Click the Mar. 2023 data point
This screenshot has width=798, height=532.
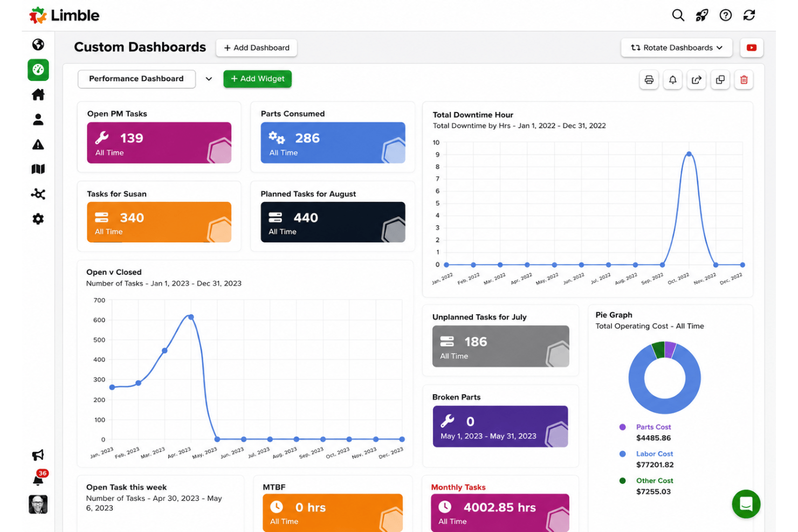click(164, 350)
